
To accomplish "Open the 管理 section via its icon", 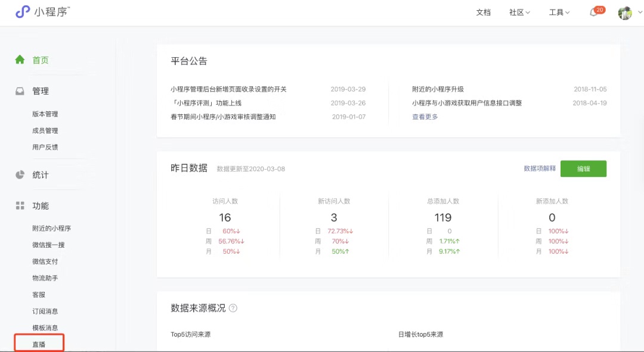I will tap(20, 91).
